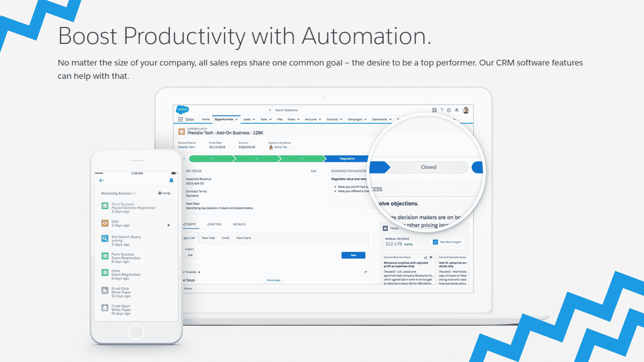Open the setup gear icon

449,110
